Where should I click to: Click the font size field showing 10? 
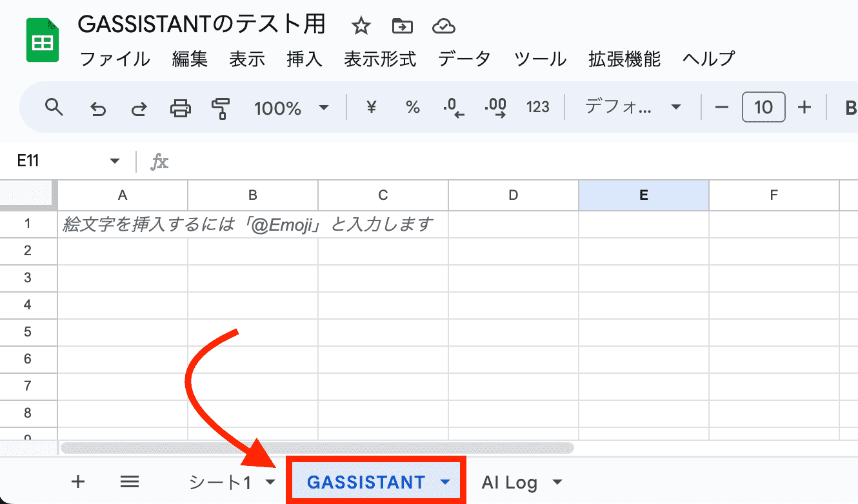point(764,107)
